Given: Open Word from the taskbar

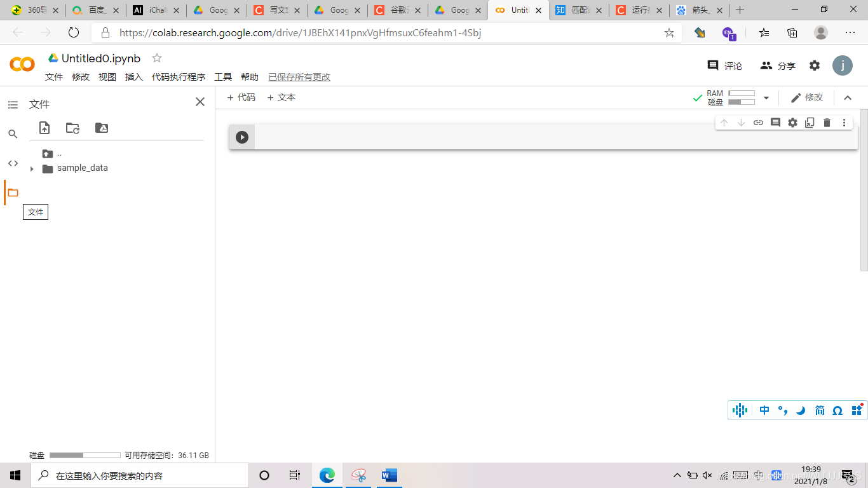Looking at the screenshot, I should pos(389,475).
